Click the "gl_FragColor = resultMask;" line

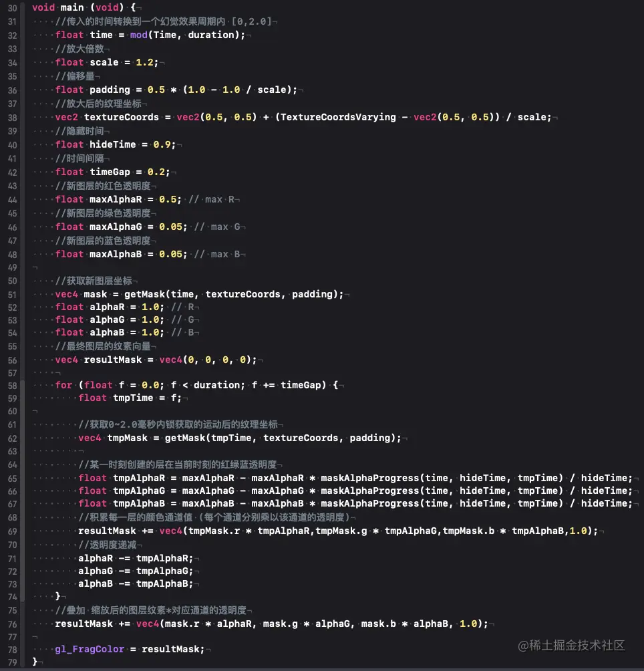point(130,649)
